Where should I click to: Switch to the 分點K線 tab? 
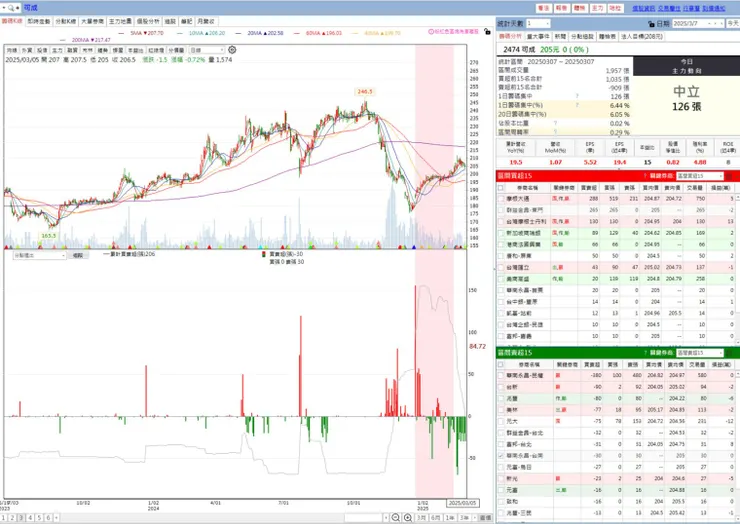(x=66, y=22)
